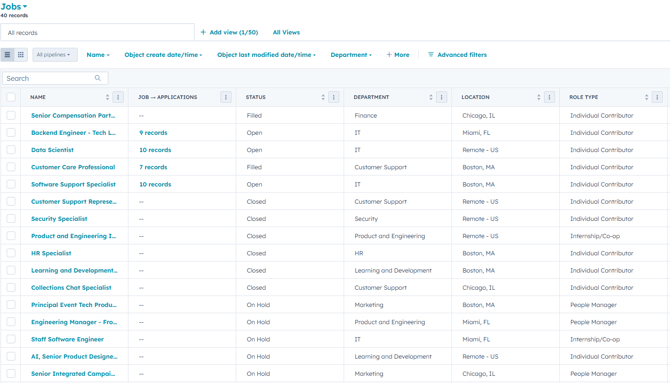Select all records header checkbox
The height and width of the screenshot is (383, 670).
coord(11,97)
